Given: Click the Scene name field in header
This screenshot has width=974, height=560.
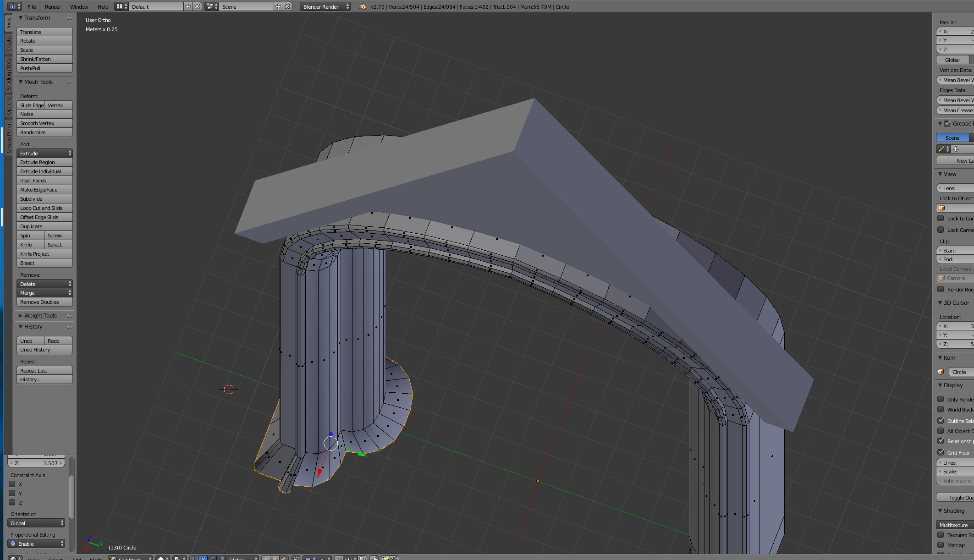Looking at the screenshot, I should [246, 6].
